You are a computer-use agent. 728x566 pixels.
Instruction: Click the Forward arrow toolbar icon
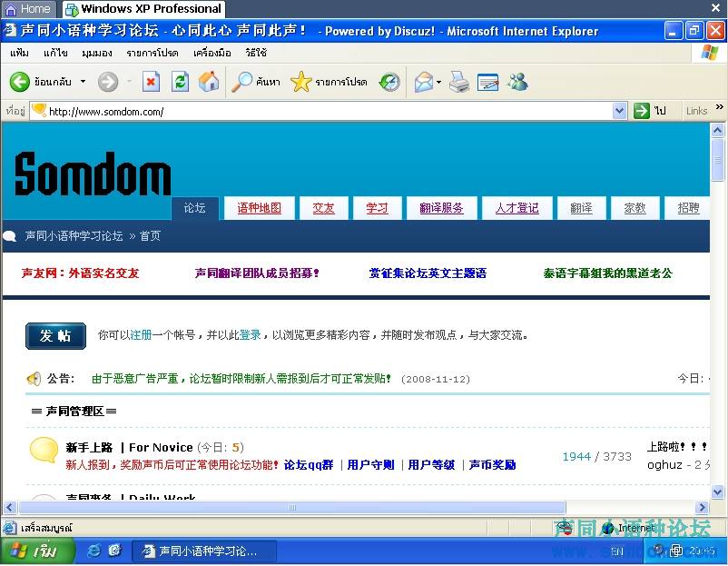click(x=108, y=83)
